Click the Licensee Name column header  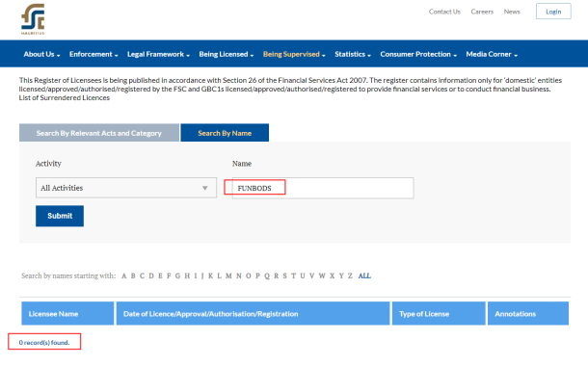pyautogui.click(x=67, y=314)
